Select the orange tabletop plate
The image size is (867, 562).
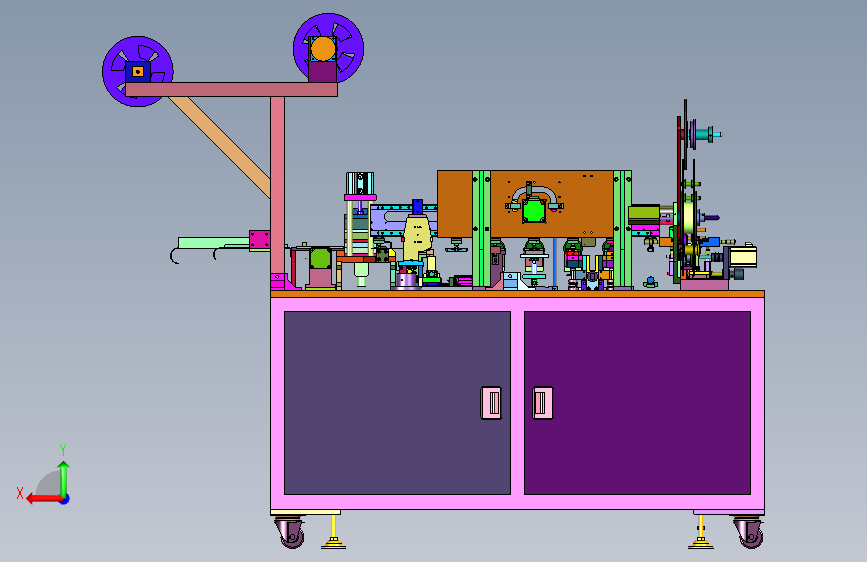pyautogui.click(x=518, y=294)
